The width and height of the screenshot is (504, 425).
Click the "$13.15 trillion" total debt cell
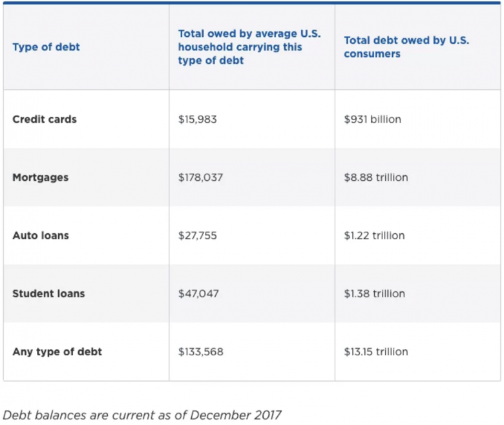pos(376,352)
